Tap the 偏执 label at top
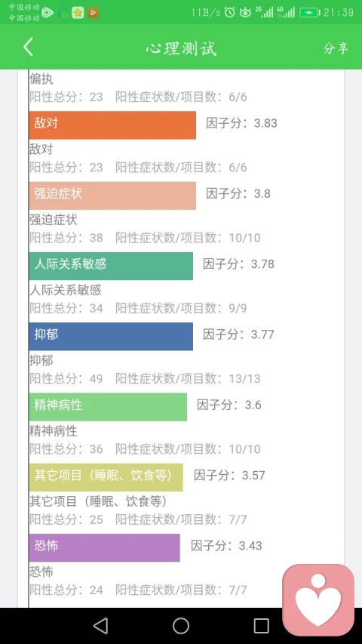 (x=41, y=79)
